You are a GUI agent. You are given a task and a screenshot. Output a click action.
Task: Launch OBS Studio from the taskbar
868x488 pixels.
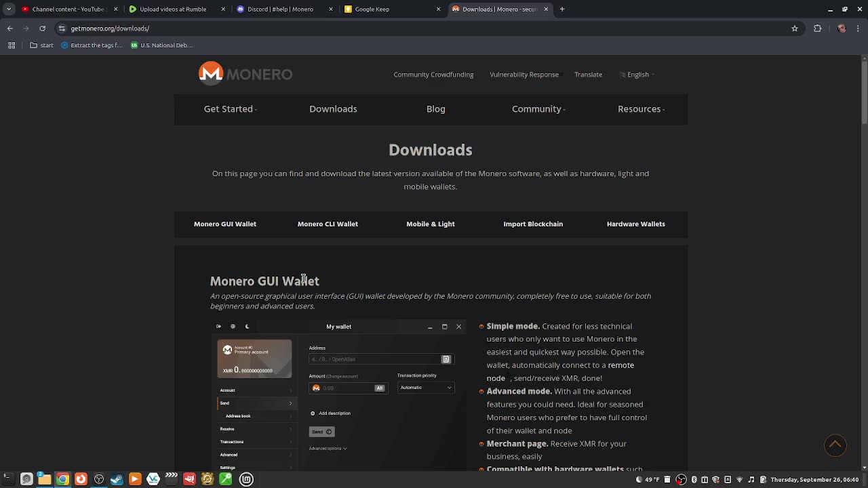(99, 479)
